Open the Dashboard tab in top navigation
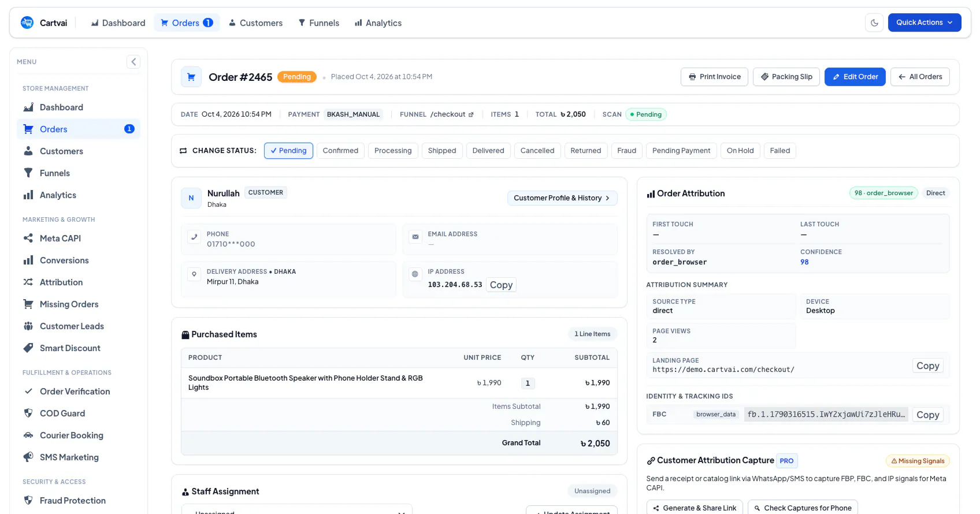 click(x=118, y=23)
